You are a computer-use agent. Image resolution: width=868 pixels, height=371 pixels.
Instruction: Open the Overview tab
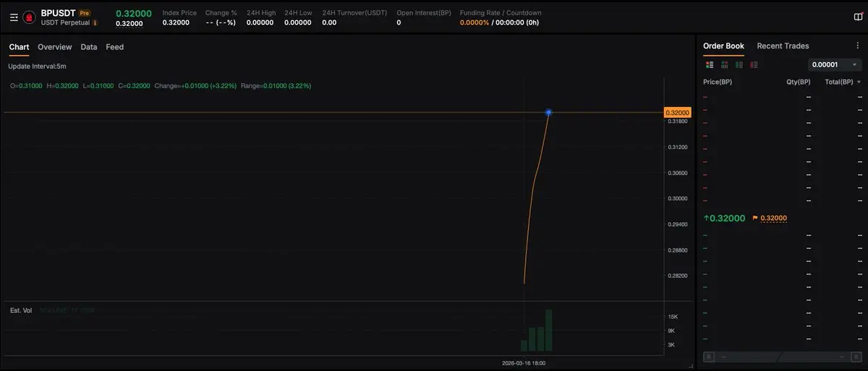(55, 47)
